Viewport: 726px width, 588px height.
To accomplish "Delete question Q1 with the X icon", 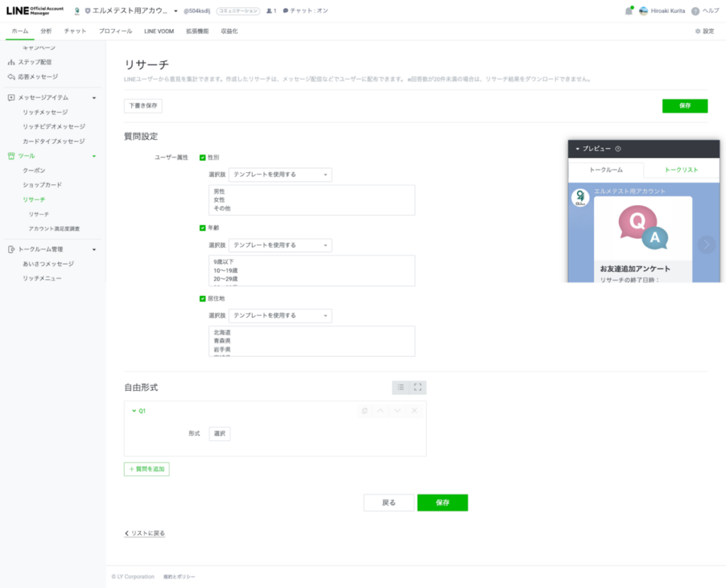I will click(415, 411).
